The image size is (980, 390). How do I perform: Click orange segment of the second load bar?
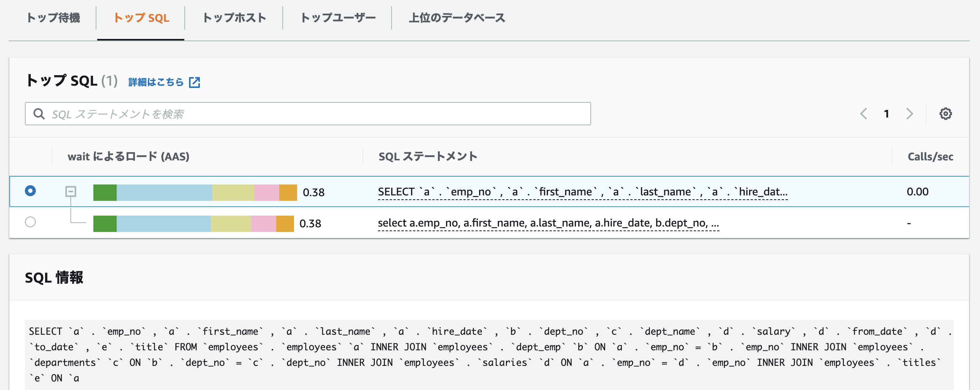[285, 224]
